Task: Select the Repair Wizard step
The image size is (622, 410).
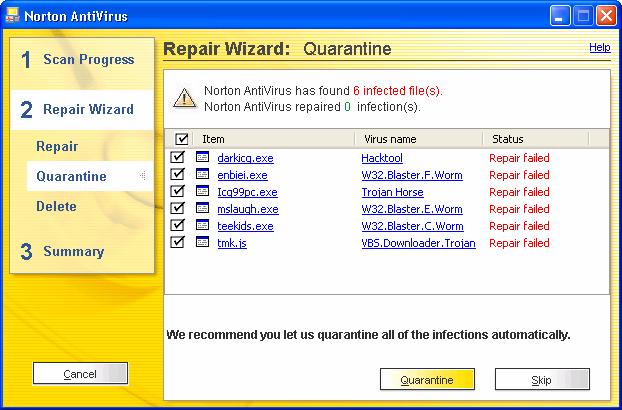Action: point(82,109)
